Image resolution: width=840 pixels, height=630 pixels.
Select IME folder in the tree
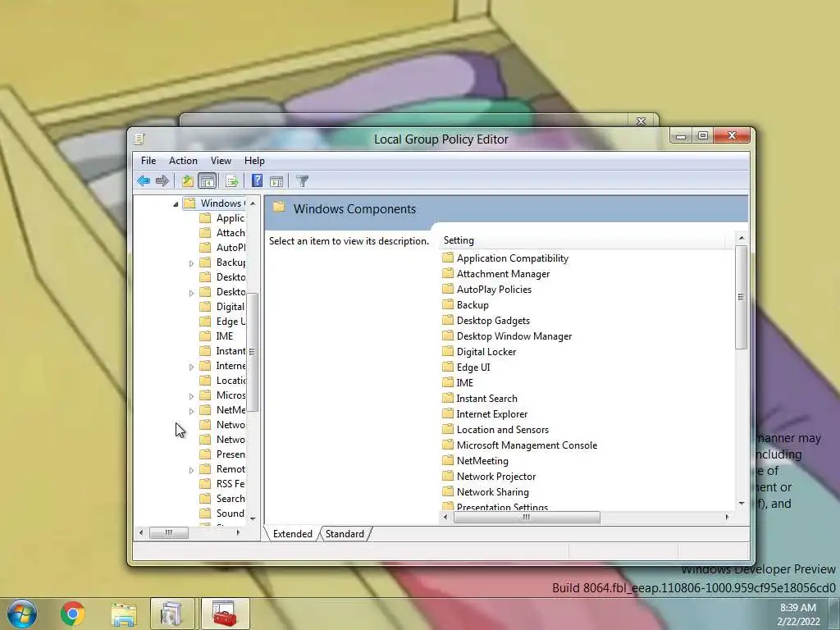[217, 336]
